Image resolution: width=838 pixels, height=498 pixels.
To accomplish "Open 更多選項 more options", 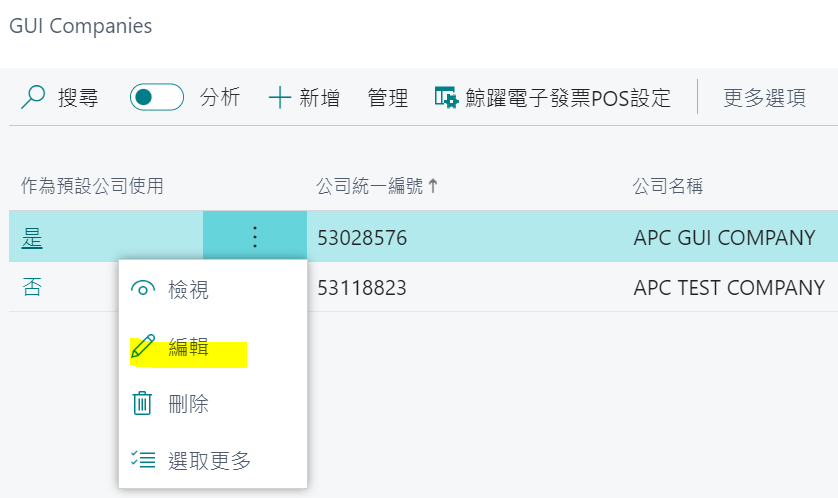I will tap(764, 98).
